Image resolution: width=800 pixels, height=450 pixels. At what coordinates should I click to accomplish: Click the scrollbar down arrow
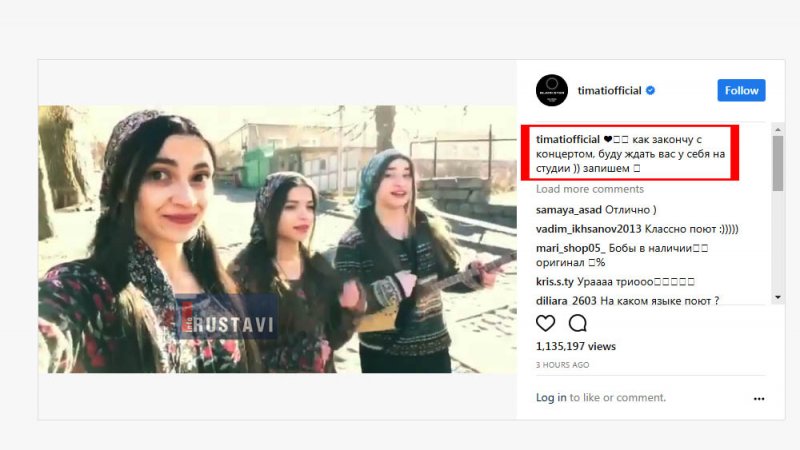778,297
